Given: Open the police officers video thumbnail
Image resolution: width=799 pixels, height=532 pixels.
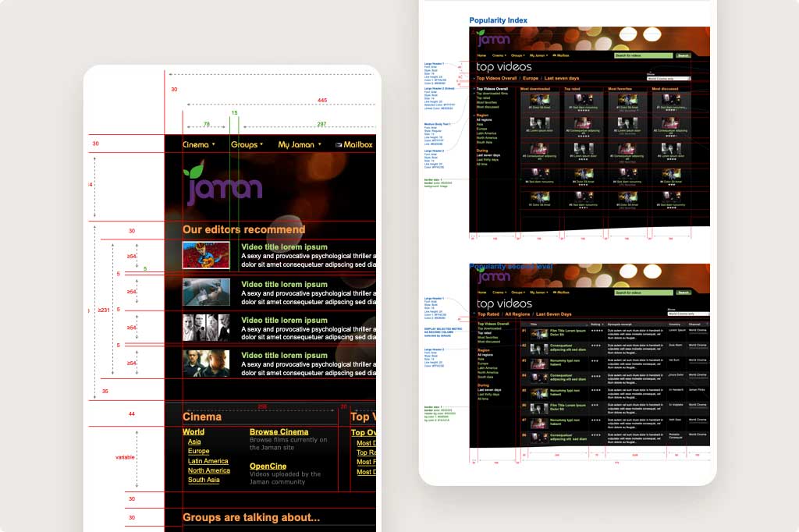Looking at the screenshot, I should coord(206,364).
